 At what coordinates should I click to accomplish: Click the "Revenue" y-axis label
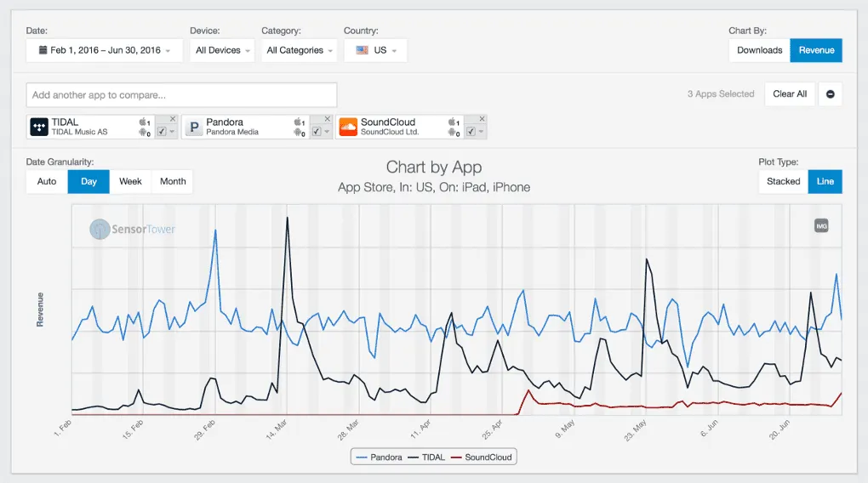(40, 310)
